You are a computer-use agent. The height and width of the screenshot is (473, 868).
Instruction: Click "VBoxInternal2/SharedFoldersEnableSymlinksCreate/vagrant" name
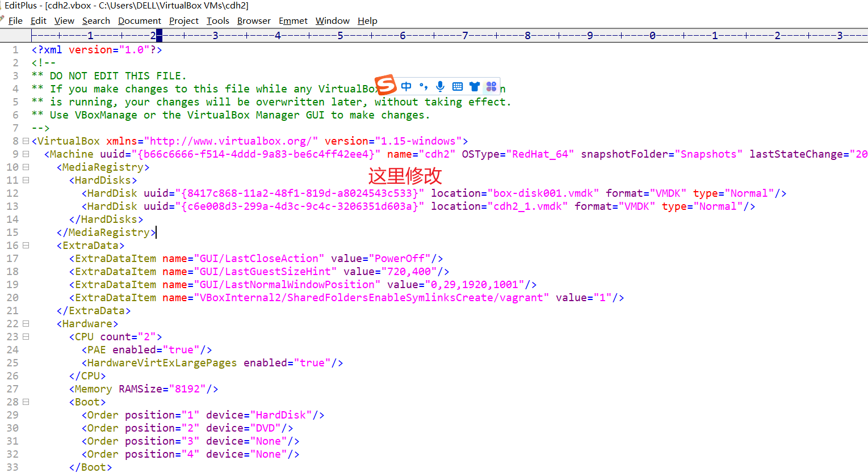pyautogui.click(x=372, y=298)
